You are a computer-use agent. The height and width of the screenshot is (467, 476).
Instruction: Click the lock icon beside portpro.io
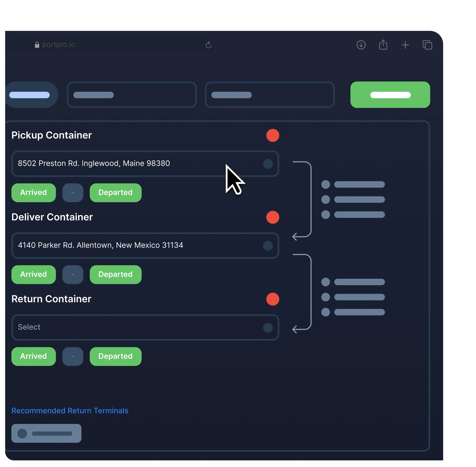[37, 45]
